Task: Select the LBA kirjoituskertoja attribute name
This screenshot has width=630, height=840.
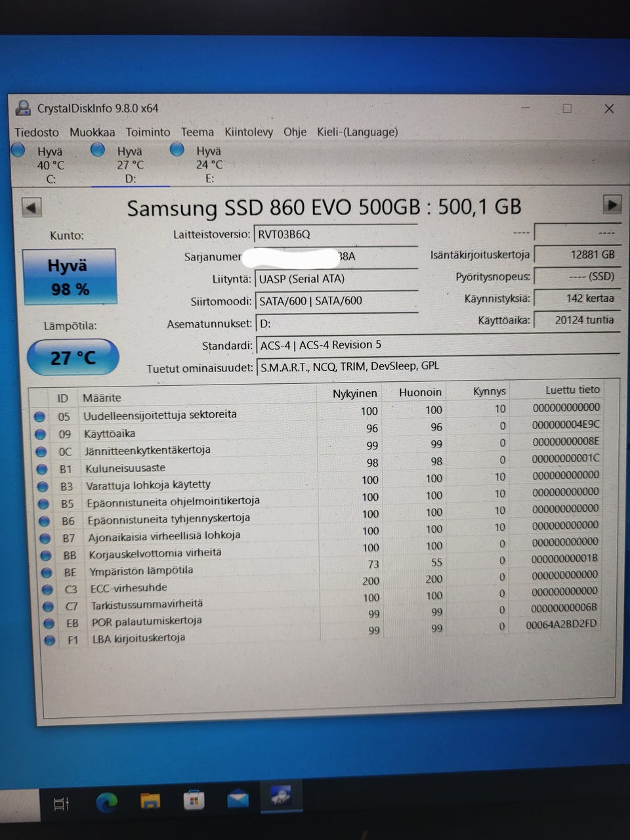Action: click(138, 638)
